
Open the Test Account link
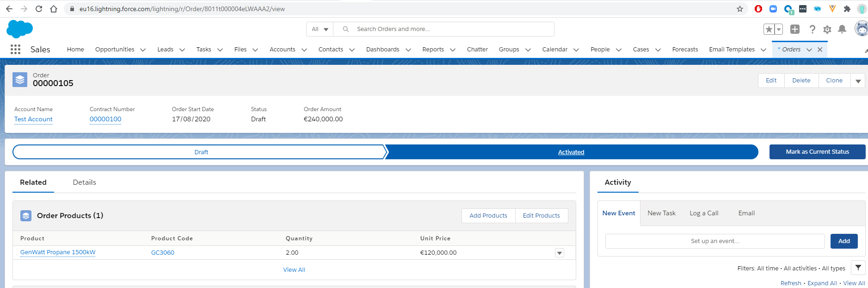point(33,119)
